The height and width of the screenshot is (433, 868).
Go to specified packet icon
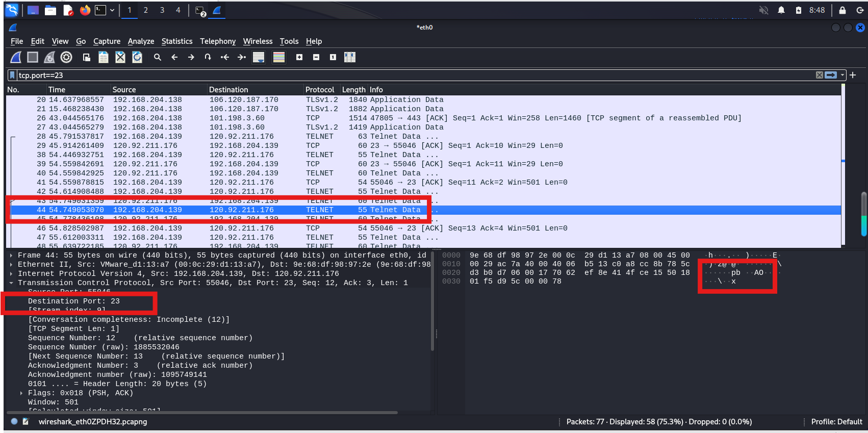[x=208, y=57]
